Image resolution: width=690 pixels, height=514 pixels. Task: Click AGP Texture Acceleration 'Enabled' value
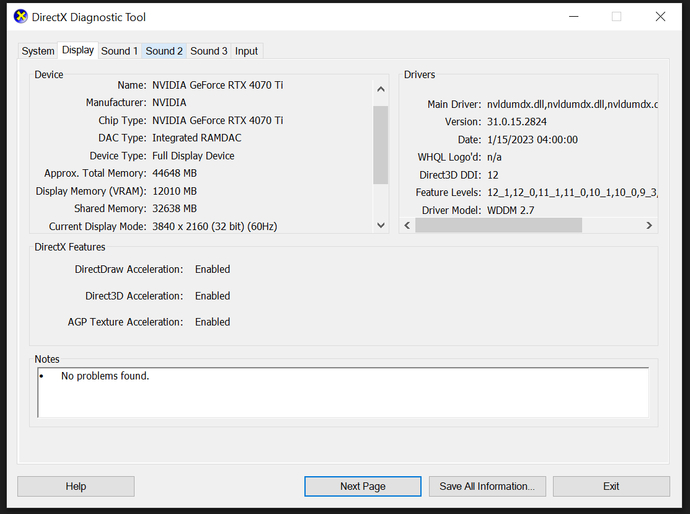click(x=213, y=322)
